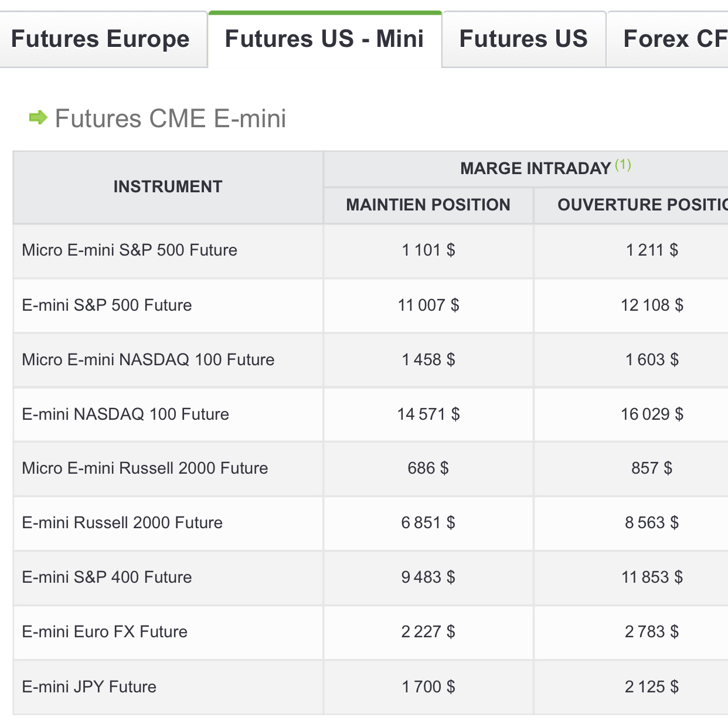
Task: Click the footnote (1) next to Marge Intraday
Action: pos(622,165)
